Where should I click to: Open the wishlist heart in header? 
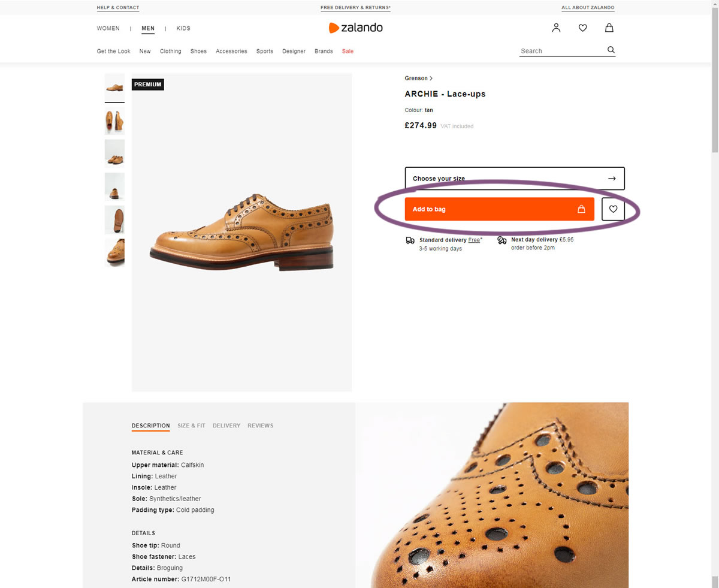[582, 28]
